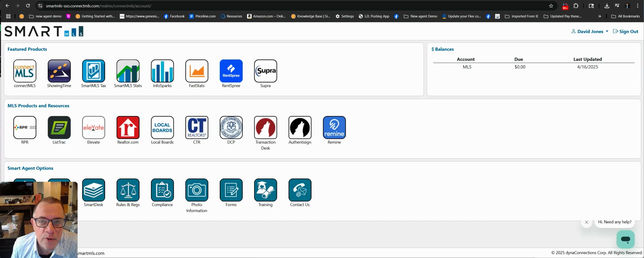This screenshot has height=258, width=644.
Task: Open the chat widget bubble button
Action: click(x=625, y=239)
